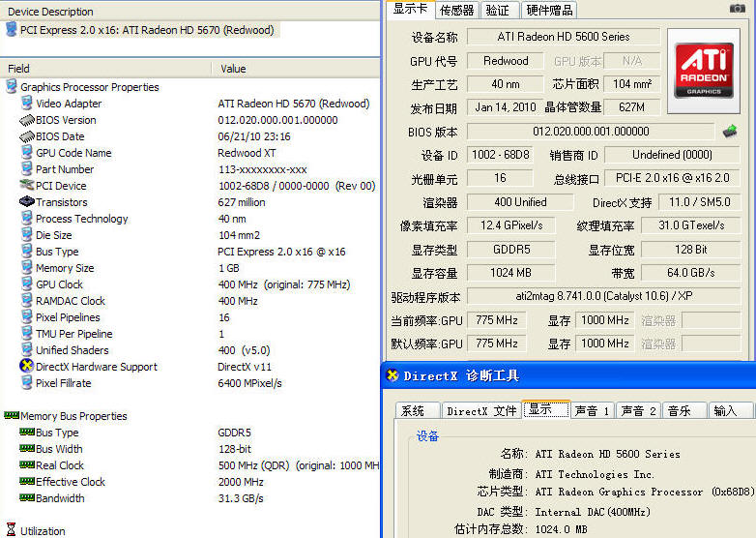Click the 显存类型 field GDDR5
This screenshot has width=756, height=538.
(x=511, y=250)
